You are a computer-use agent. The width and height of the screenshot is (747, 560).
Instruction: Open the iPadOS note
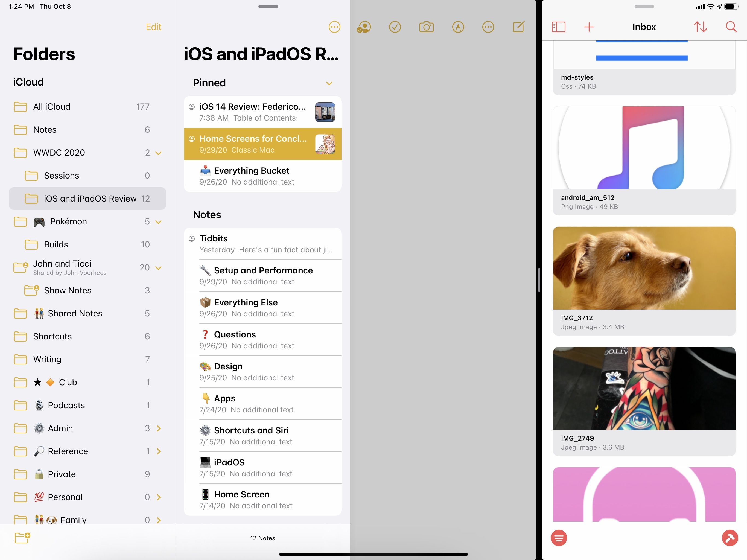pyautogui.click(x=262, y=468)
